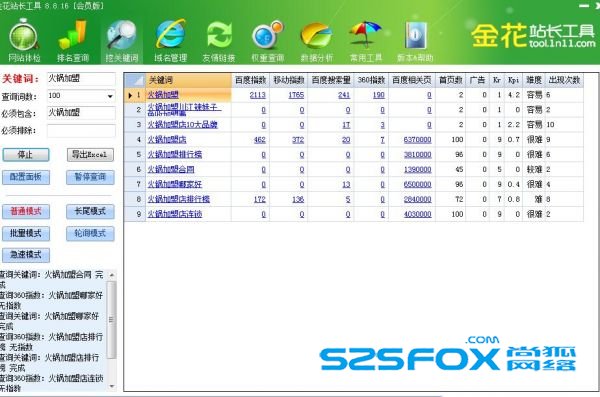The height and width of the screenshot is (397, 600).
Task: Open keyword link 火锅加盟店10大品牌
Action: click(x=183, y=124)
